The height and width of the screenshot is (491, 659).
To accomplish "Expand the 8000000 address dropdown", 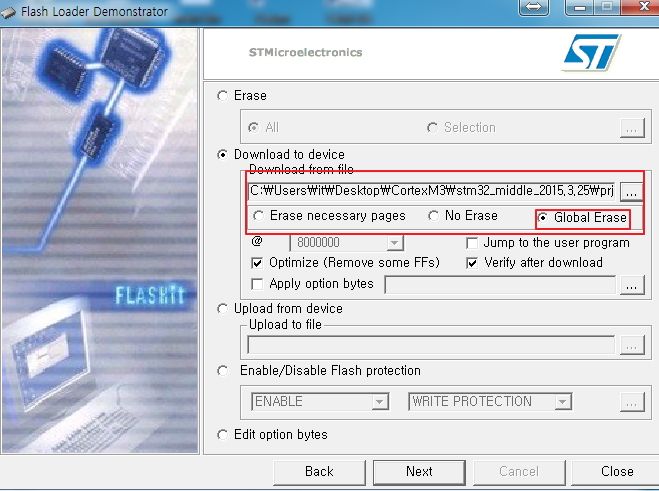I will [x=394, y=243].
